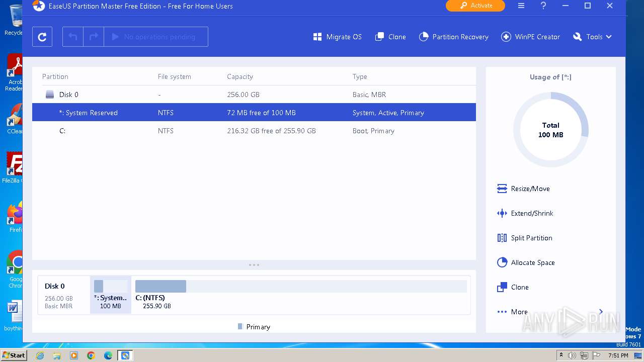Viewport: 644px width, 362px height.
Task: Open the Windows Start menu
Action: pyautogui.click(x=14, y=355)
